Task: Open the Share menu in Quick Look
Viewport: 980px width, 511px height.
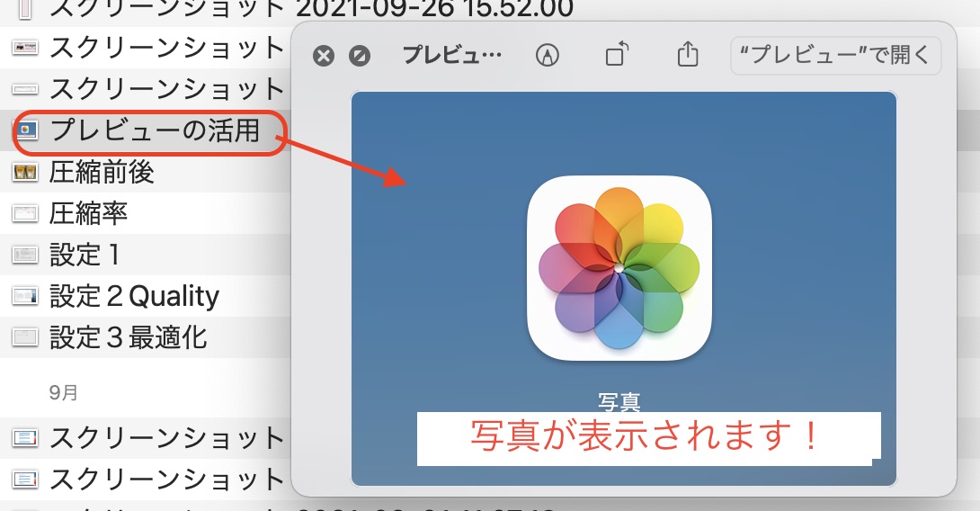Action: [x=688, y=54]
